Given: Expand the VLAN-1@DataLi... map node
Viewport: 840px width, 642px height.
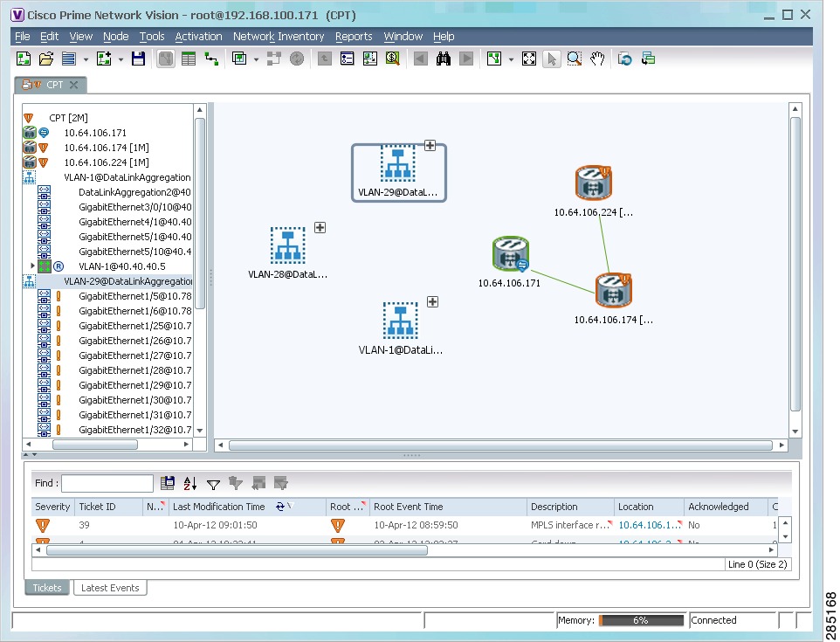Looking at the screenshot, I should (432, 301).
